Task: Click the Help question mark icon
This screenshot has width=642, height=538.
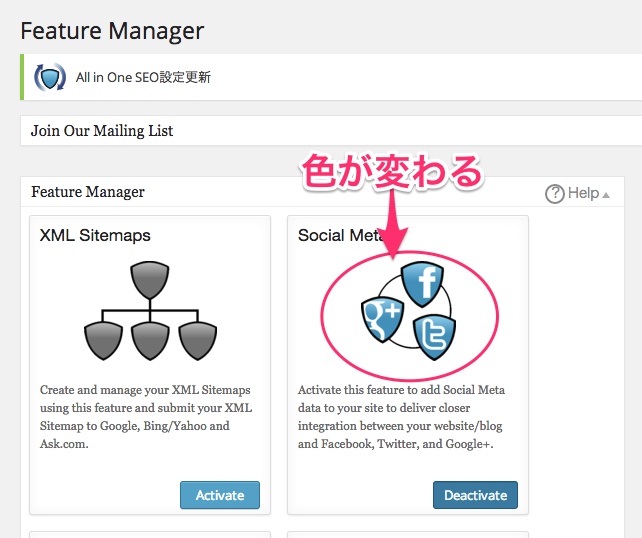Action: pos(555,193)
